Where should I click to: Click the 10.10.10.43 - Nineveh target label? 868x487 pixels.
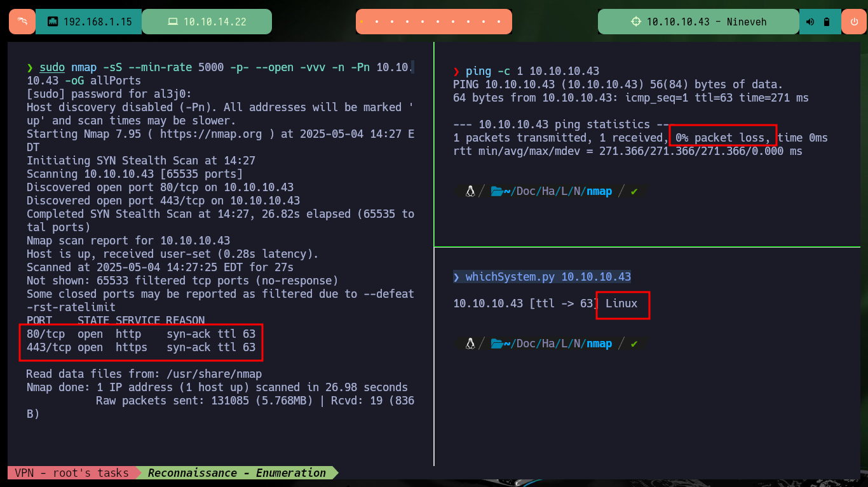706,22
